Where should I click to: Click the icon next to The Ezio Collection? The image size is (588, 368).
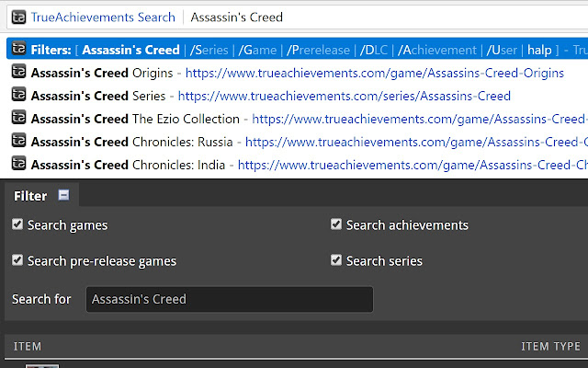coord(18,118)
